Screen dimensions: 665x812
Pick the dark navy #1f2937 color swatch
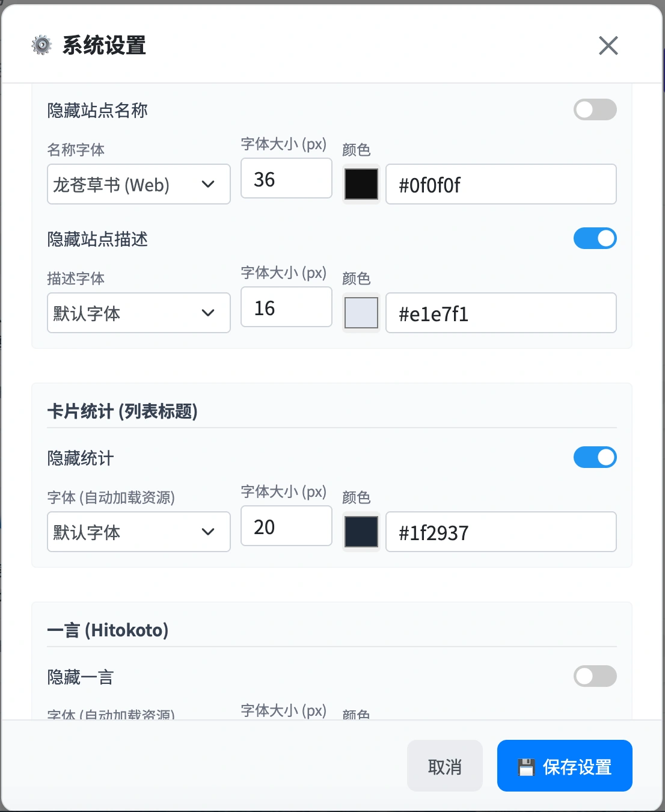tap(361, 532)
